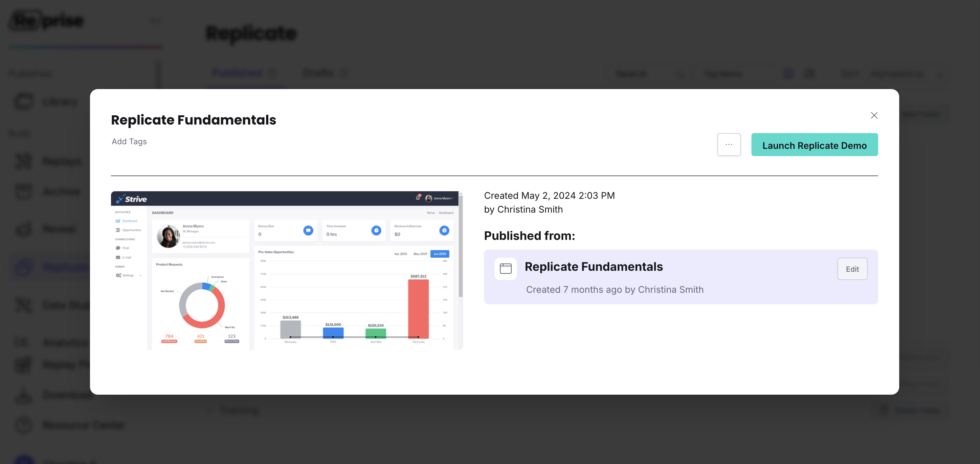Click the Reprise logo in the background
Screen dimensions: 980x464
46,21
